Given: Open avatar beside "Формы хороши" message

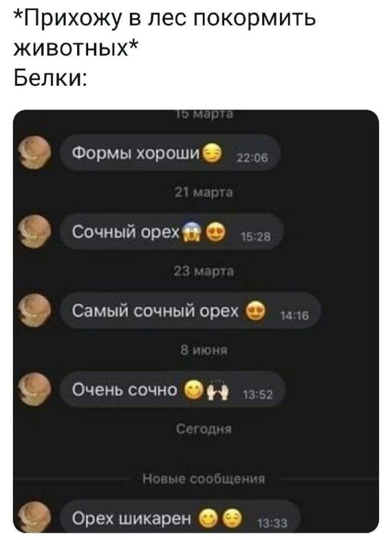Looking at the screenshot, I should coord(34,152).
